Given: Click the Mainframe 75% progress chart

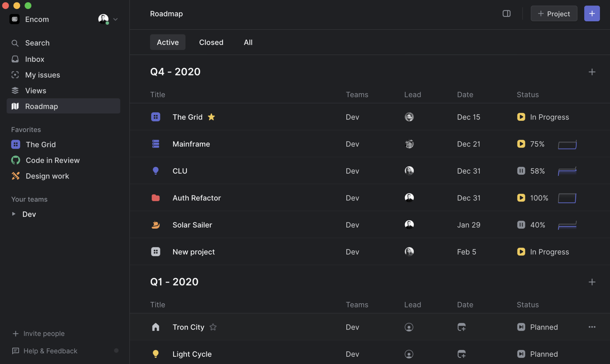Looking at the screenshot, I should pos(567,144).
